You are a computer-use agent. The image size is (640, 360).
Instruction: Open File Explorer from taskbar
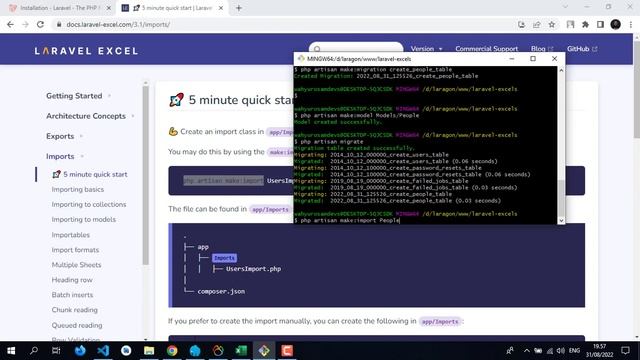[149, 351]
